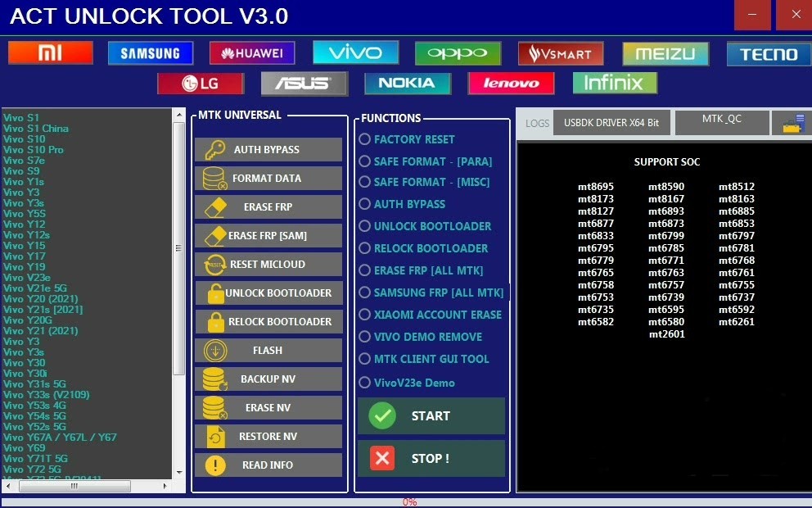Image resolution: width=812 pixels, height=508 pixels.
Task: Open the Asus brand section
Action: 304,84
